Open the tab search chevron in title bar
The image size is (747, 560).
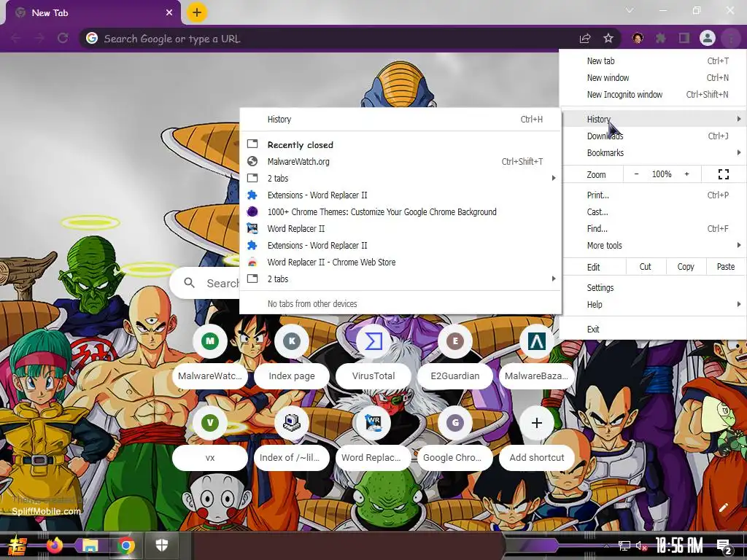coord(630,10)
